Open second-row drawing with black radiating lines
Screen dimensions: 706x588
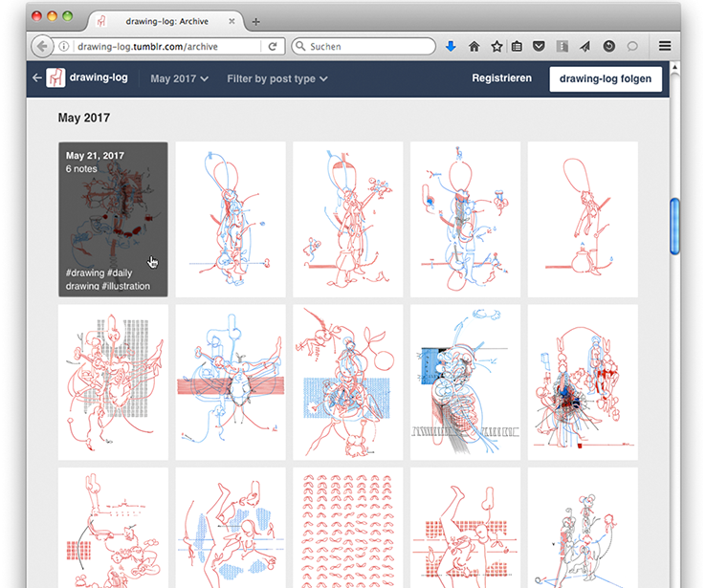[x=583, y=382]
